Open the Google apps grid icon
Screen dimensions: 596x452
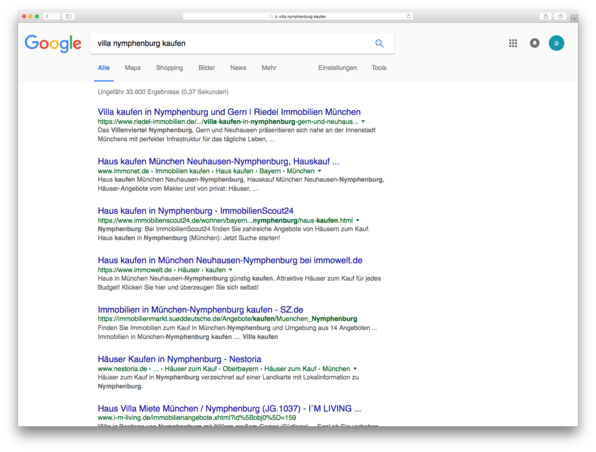click(513, 43)
